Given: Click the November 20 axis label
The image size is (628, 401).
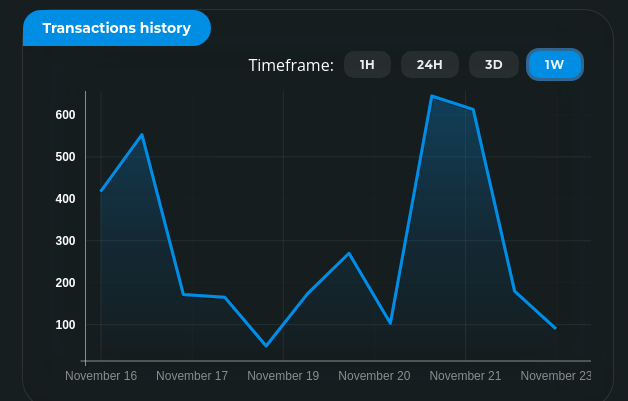Looking at the screenshot, I should pyautogui.click(x=374, y=376).
